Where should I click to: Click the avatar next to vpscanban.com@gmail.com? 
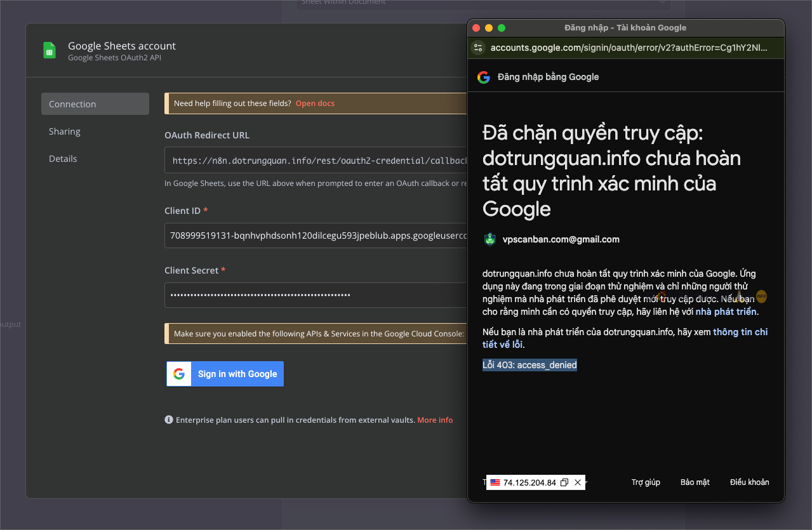pos(489,239)
